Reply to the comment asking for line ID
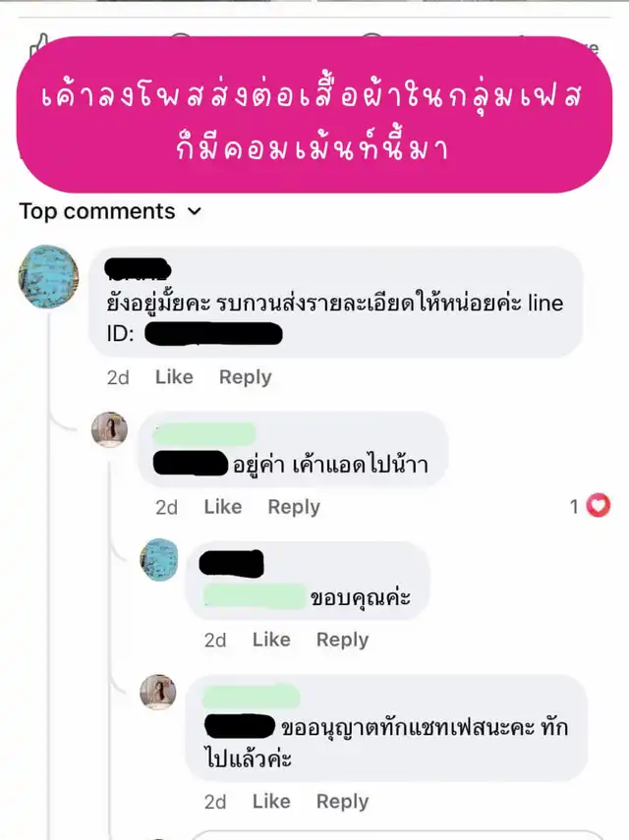The width and height of the screenshot is (629, 840). pos(246,377)
